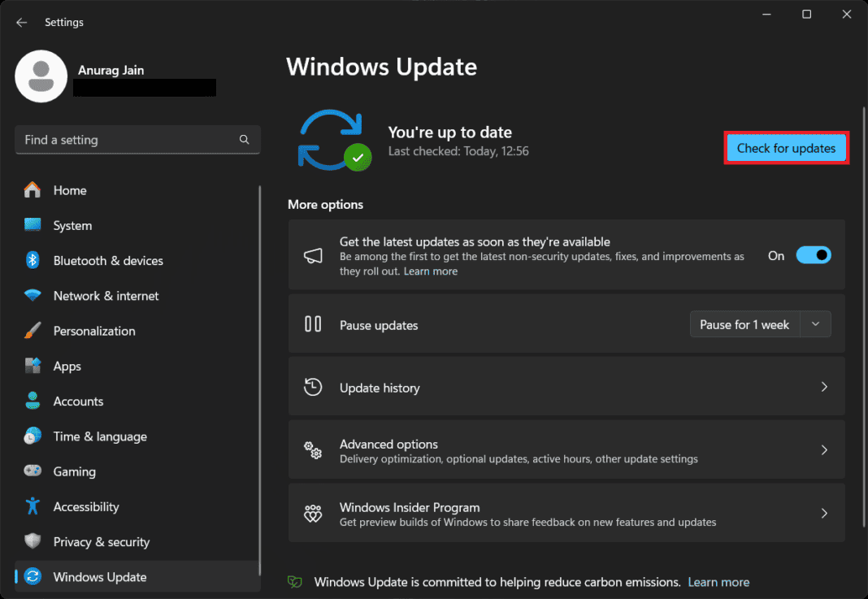Disable getting latest updates as soon as available

tap(813, 254)
